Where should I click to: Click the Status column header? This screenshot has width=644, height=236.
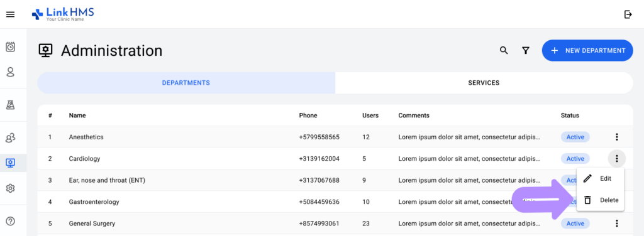point(570,115)
